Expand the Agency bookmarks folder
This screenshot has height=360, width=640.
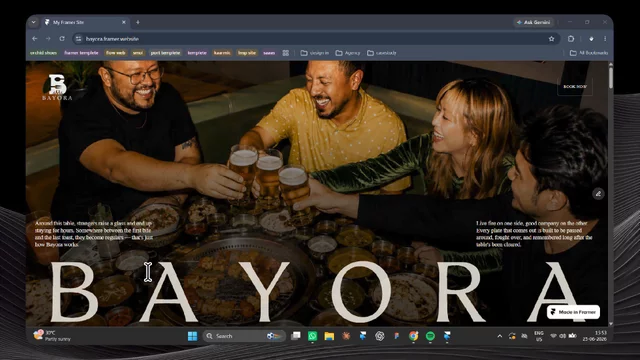point(348,53)
